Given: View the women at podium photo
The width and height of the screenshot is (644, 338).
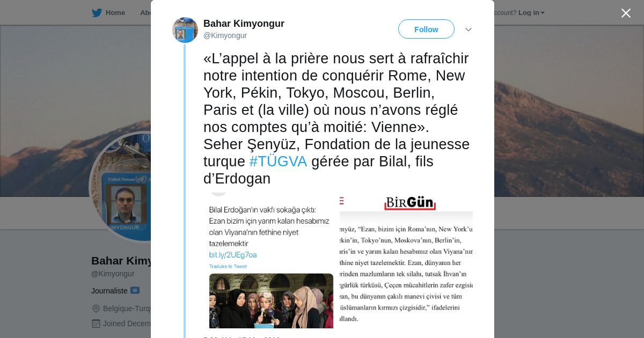Looking at the screenshot, I should pos(271,300).
